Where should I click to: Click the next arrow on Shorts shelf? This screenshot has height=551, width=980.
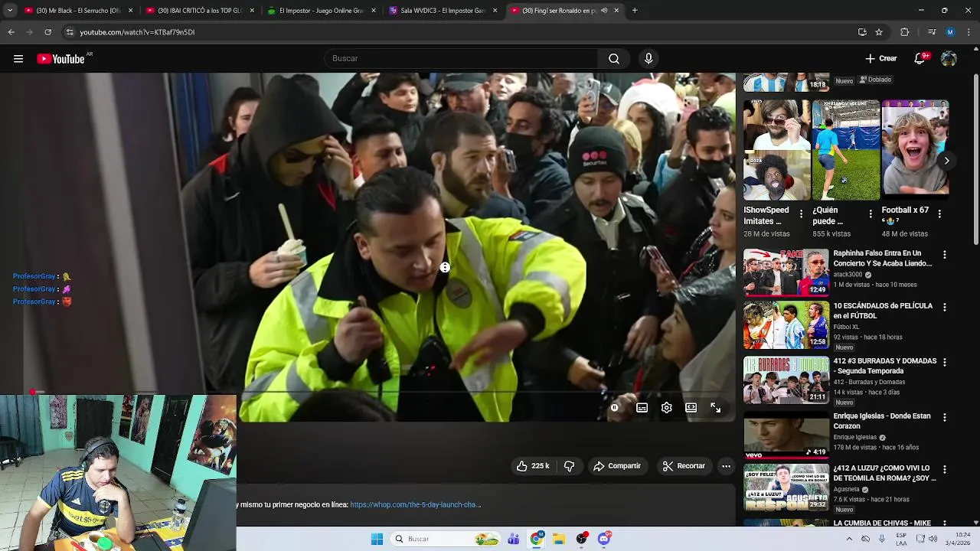point(946,161)
